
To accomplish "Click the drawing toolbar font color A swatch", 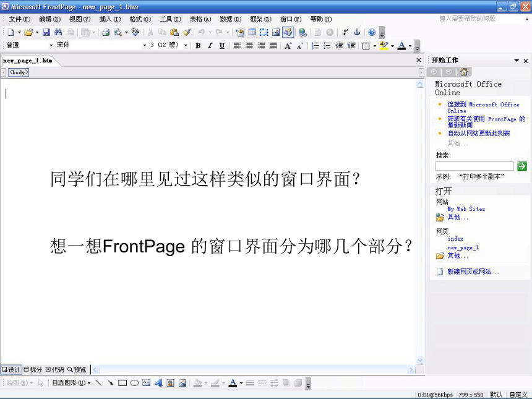I will coord(233,383).
